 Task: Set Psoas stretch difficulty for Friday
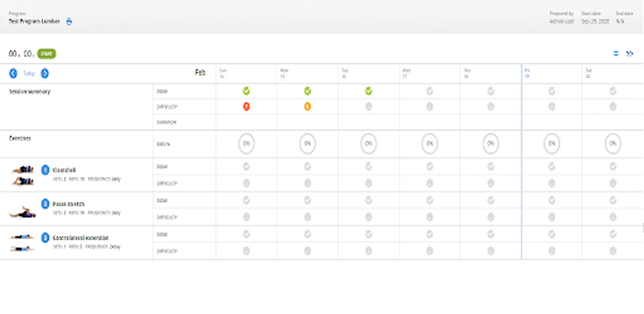pyautogui.click(x=552, y=217)
